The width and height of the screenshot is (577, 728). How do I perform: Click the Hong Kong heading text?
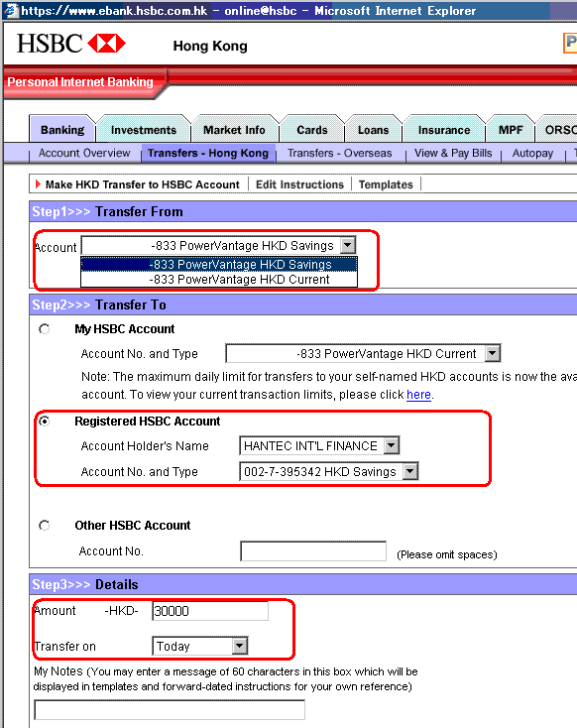coord(210,46)
